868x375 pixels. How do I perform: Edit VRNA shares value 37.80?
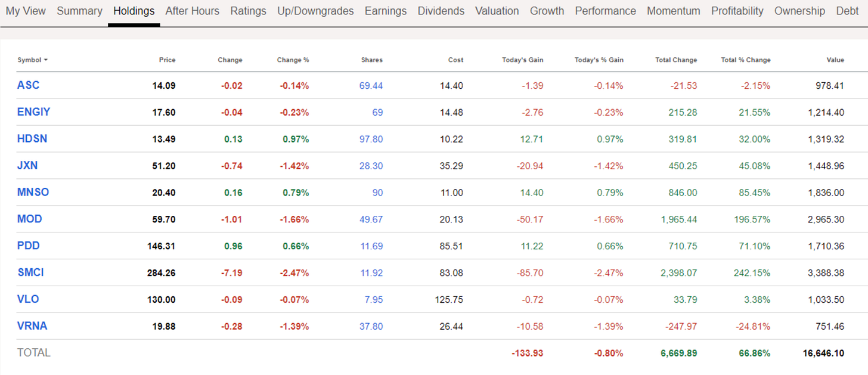tap(371, 327)
